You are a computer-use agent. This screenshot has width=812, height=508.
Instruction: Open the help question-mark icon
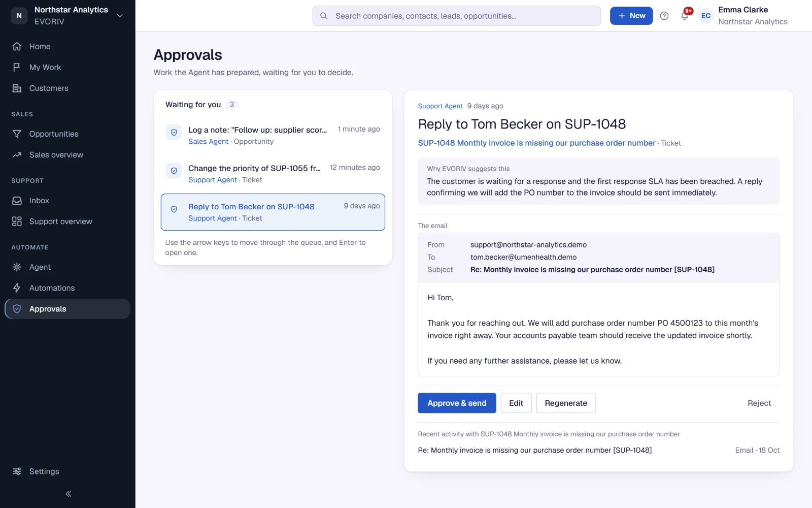coord(664,16)
